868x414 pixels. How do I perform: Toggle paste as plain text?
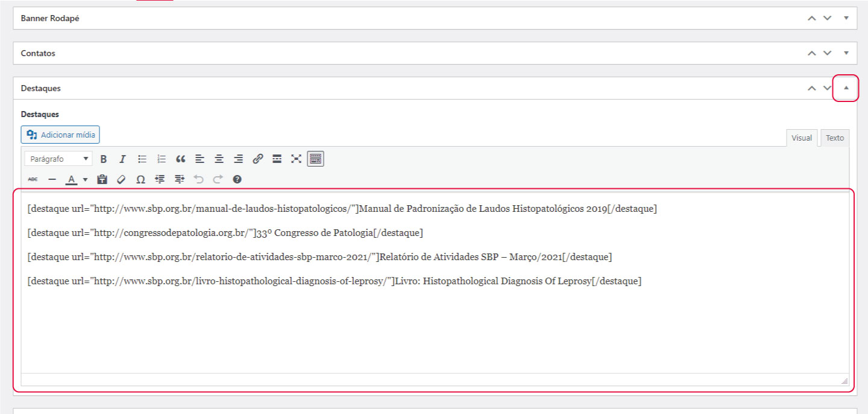102,179
